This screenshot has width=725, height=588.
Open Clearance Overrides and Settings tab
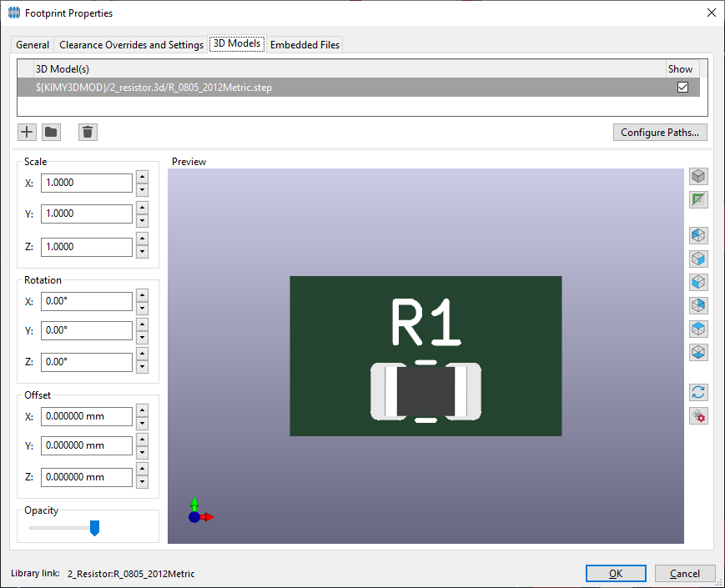(x=131, y=45)
